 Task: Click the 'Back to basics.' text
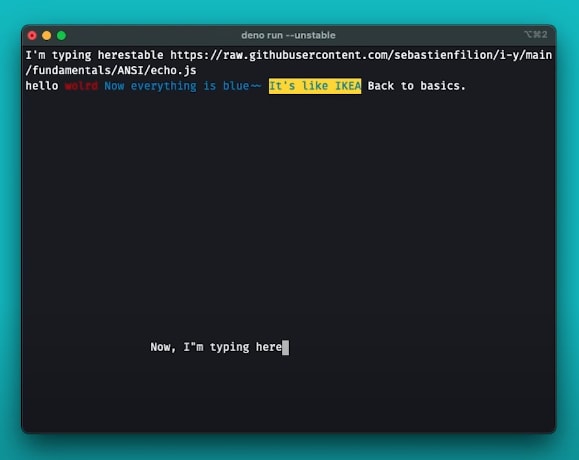[417, 86]
